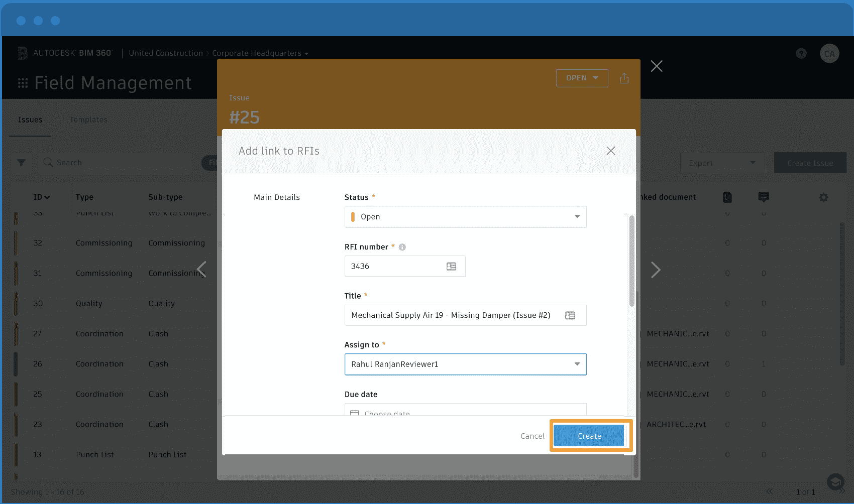The image size is (854, 504).
Task: Click the share icon in the issue header
Action: (624, 78)
